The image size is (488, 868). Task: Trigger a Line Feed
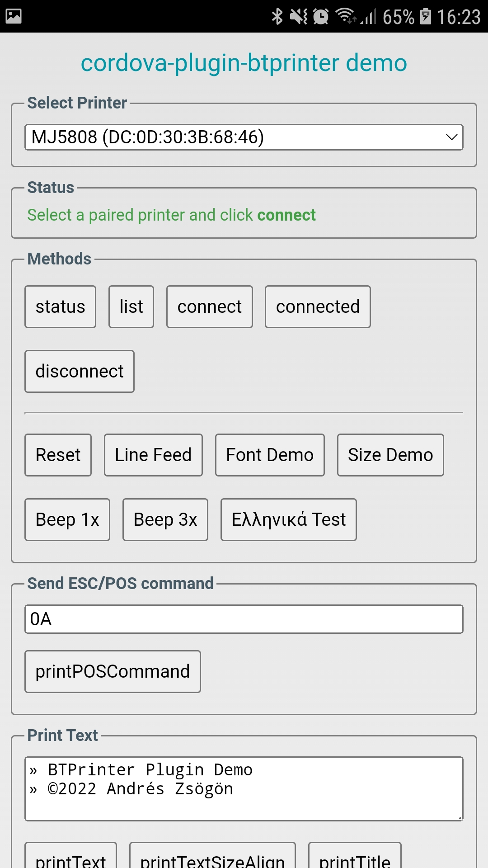pos(153,455)
